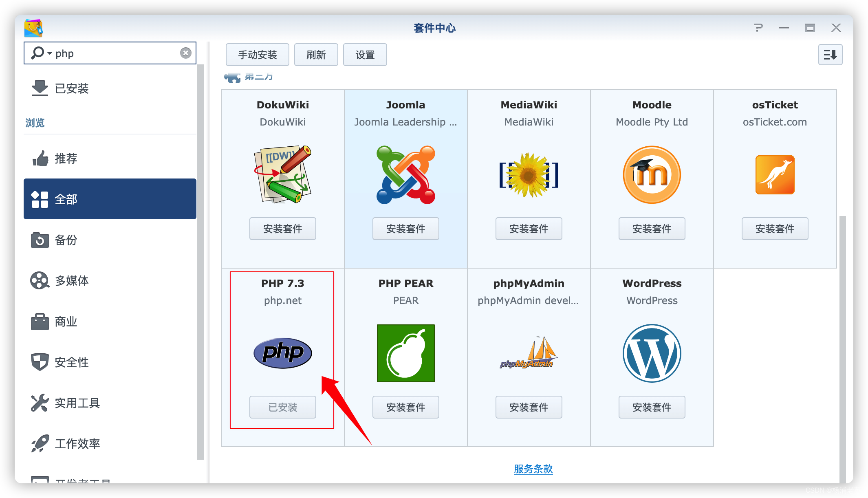868x498 pixels.
Task: Click the phpMyAdmin sailboat icon
Action: point(529,353)
